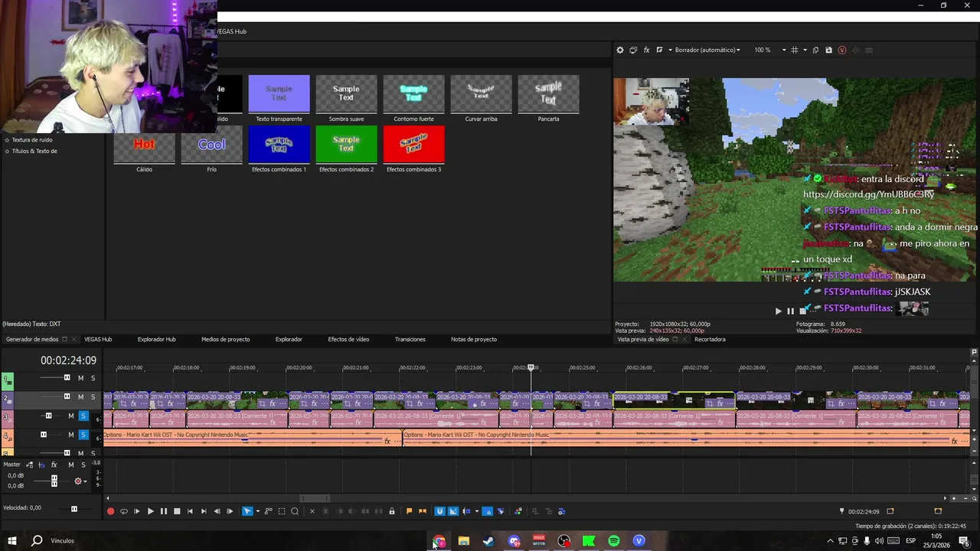Click Play in the timeline transport
The image size is (980, 551).
pyautogui.click(x=150, y=511)
